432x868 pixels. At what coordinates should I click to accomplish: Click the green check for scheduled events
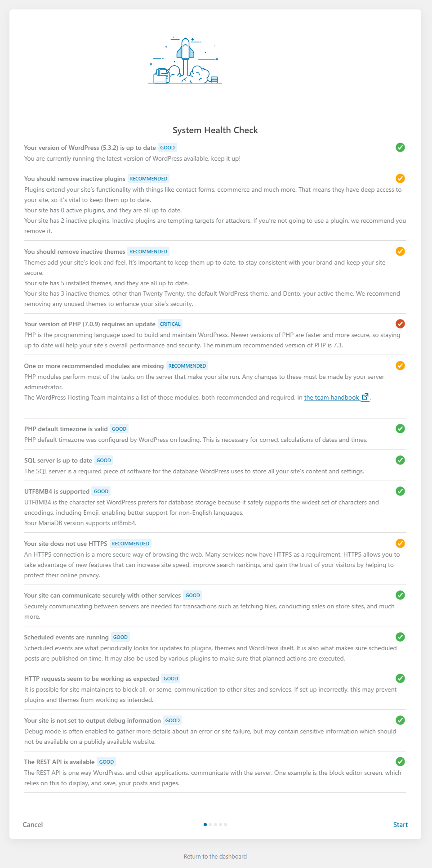400,637
